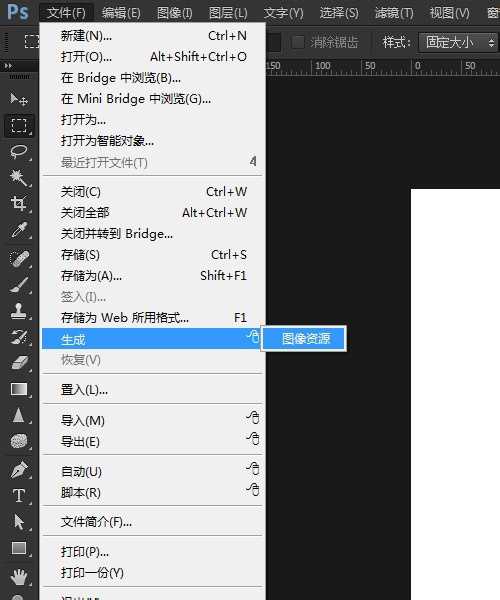
Task: Choose 存储为 Web 所用格式...
Action: [152, 318]
